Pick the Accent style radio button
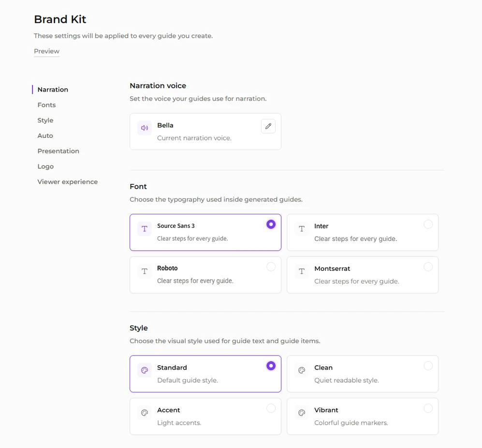482x448 pixels. [271, 408]
